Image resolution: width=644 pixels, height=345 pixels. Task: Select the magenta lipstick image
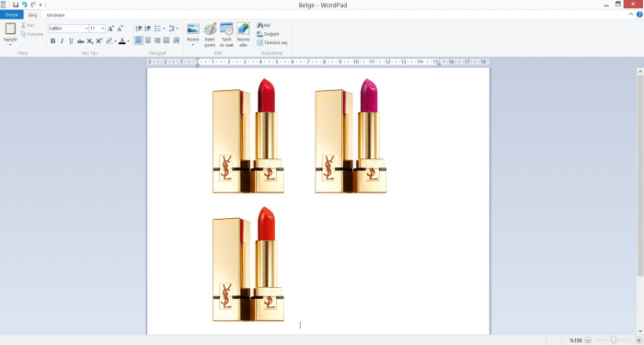pyautogui.click(x=351, y=136)
